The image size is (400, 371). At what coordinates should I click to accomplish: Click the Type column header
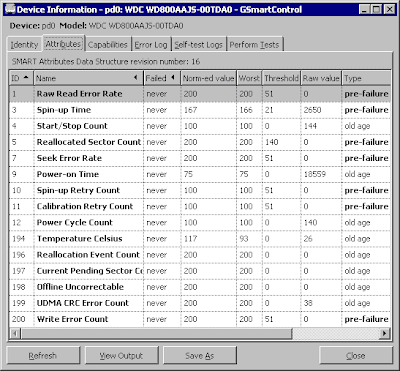366,78
